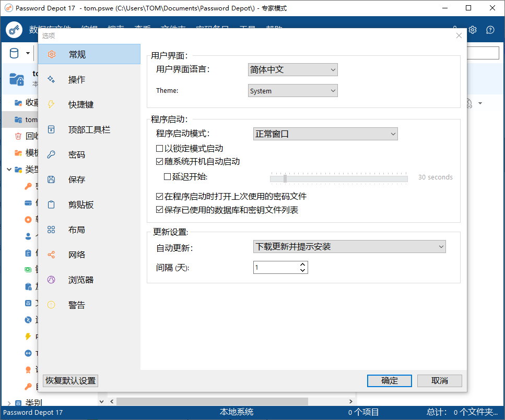This screenshot has width=505, height=420.
Task: Click the globe icon beside 浏览器
Action: tap(51, 280)
